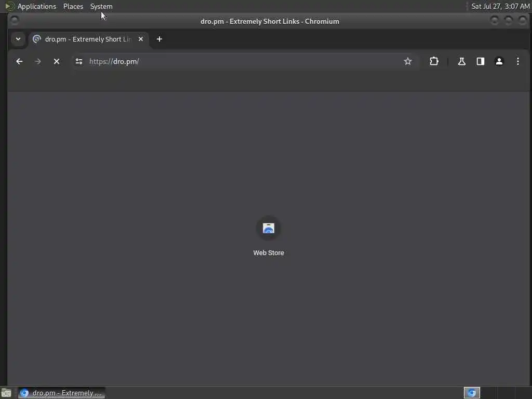Open the Extensions puzzle icon
Image resolution: width=532 pixels, height=399 pixels.
434,61
